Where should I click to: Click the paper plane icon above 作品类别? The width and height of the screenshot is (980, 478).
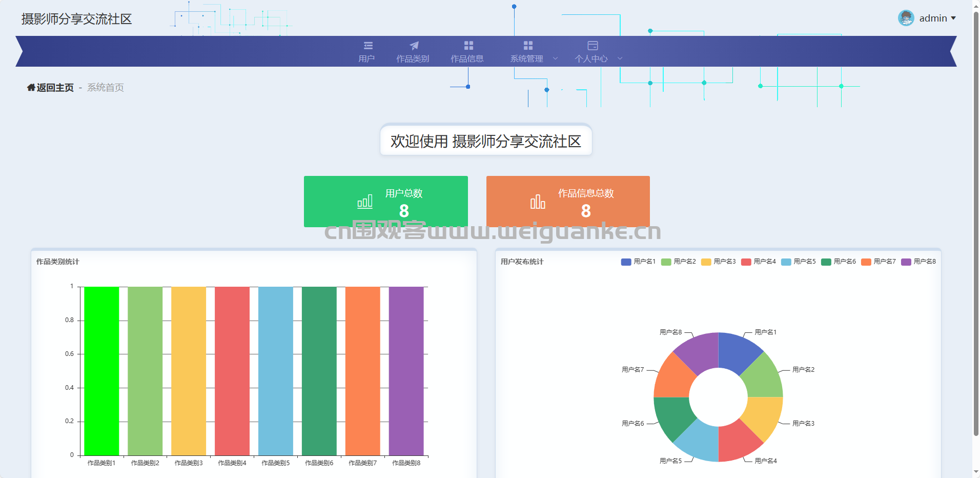point(414,46)
